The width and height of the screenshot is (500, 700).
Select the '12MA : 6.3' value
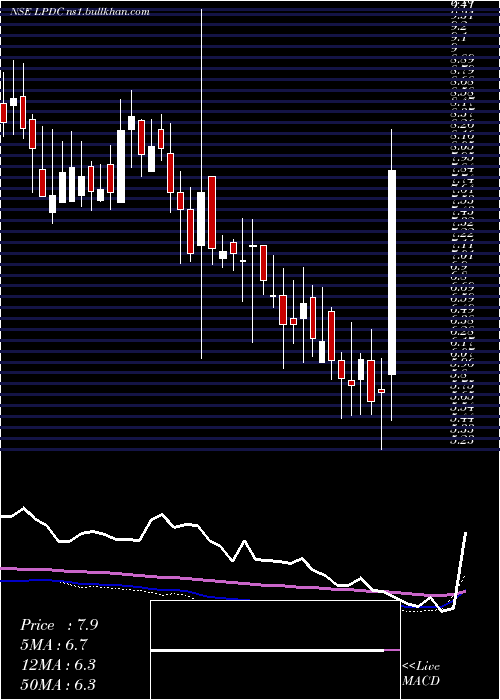[x=58, y=665]
